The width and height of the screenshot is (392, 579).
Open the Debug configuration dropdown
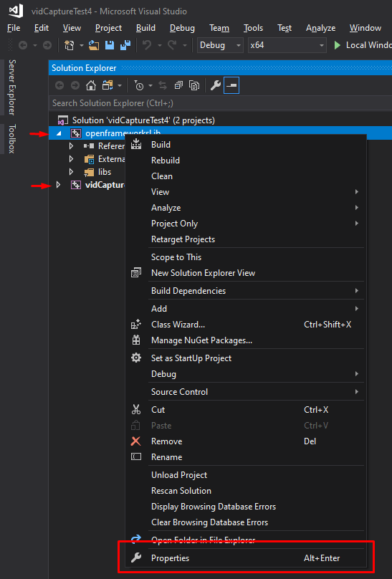pos(220,45)
